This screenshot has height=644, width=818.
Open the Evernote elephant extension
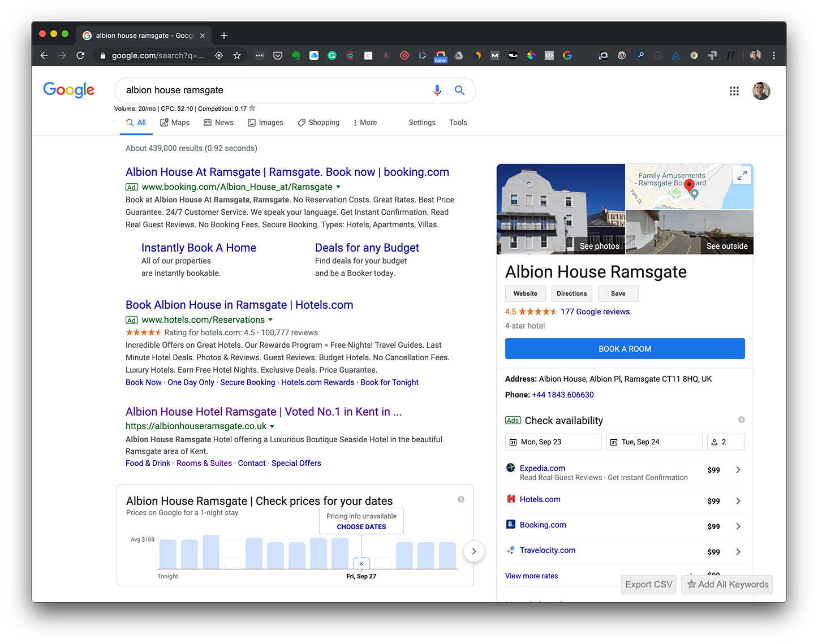click(296, 55)
